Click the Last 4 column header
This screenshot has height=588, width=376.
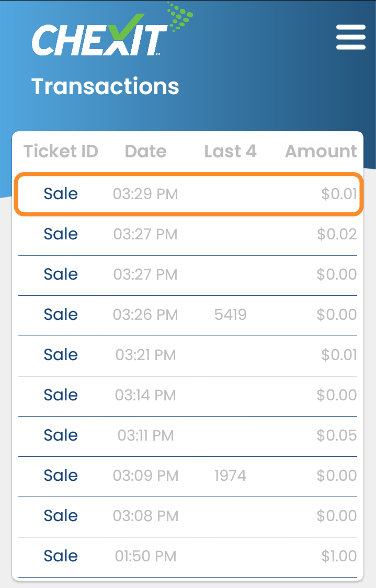pos(231,152)
